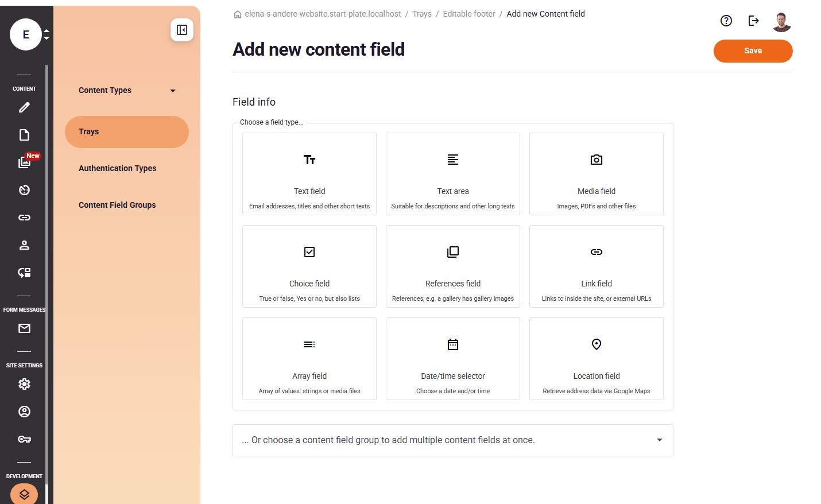Image resolution: width=821 pixels, height=504 pixels.
Task: Click the logout icon in the header
Action: (x=754, y=21)
